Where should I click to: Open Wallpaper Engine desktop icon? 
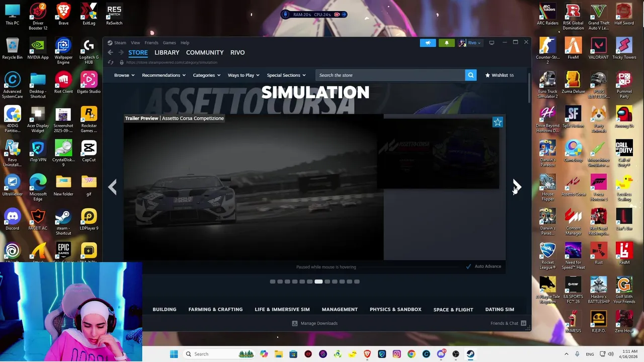pyautogui.click(x=63, y=49)
